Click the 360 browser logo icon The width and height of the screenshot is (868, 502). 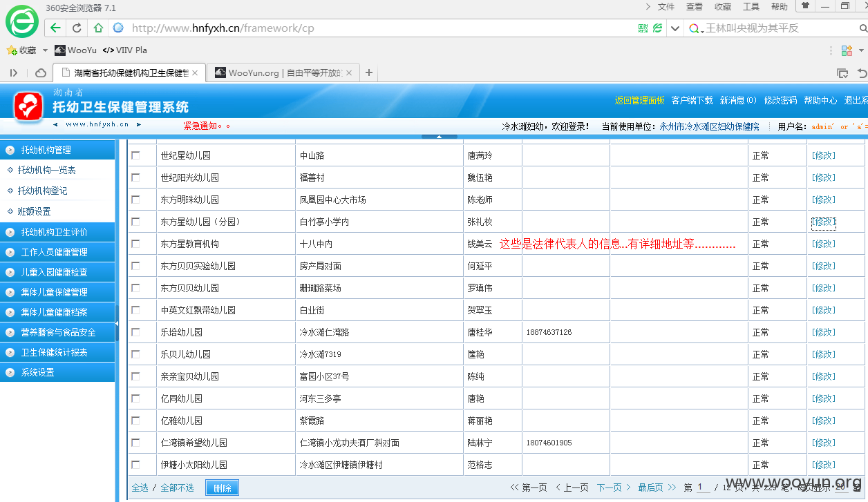click(22, 21)
